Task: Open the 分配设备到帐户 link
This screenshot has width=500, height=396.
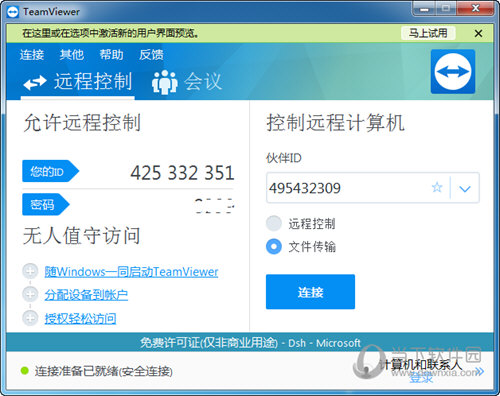Action: coord(86,295)
